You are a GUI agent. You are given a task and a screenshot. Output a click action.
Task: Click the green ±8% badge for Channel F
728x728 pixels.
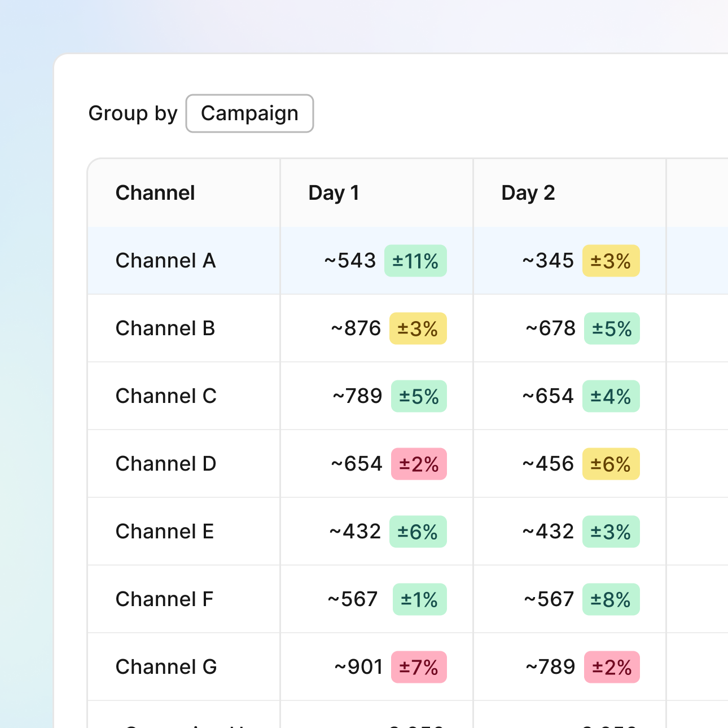coord(611,599)
